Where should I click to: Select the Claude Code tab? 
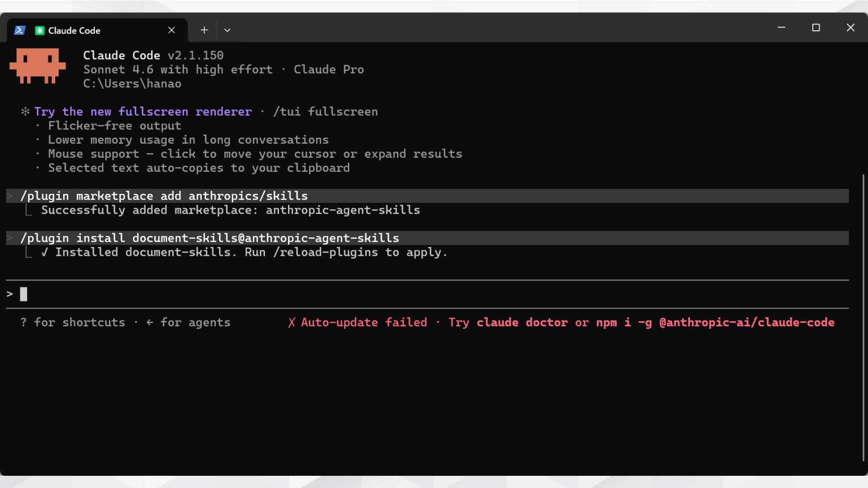(97, 30)
